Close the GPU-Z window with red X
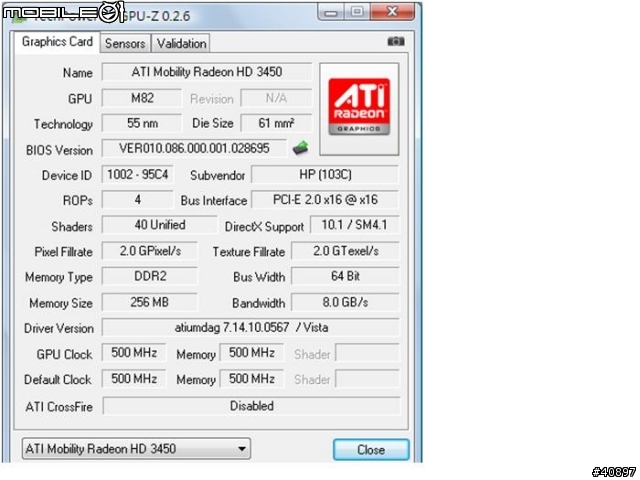This screenshot has height=480, width=640. (x=392, y=12)
